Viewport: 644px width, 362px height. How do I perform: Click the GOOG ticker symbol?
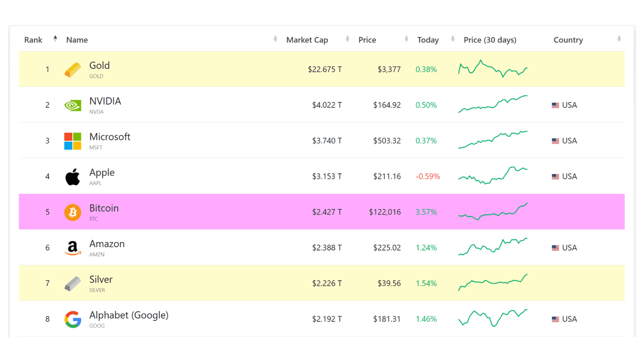tap(97, 326)
